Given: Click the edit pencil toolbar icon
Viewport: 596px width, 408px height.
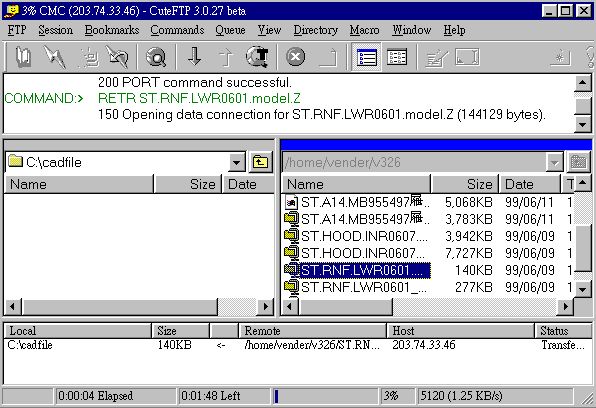Looking at the screenshot, I should [436, 58].
